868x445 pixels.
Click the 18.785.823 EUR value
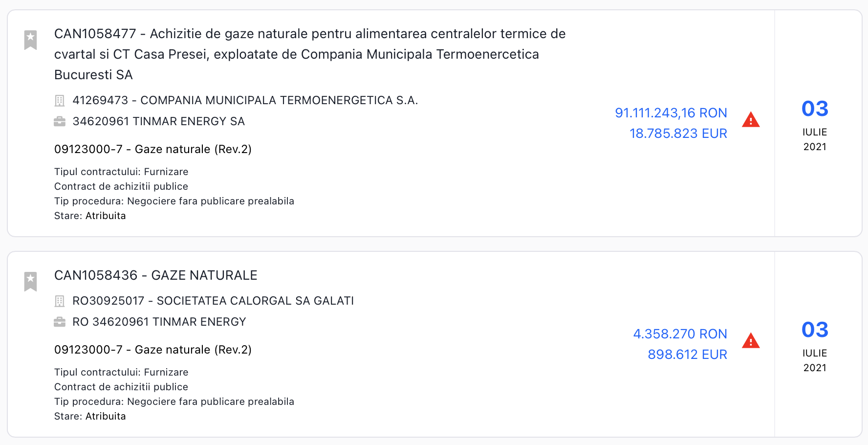[x=678, y=133]
